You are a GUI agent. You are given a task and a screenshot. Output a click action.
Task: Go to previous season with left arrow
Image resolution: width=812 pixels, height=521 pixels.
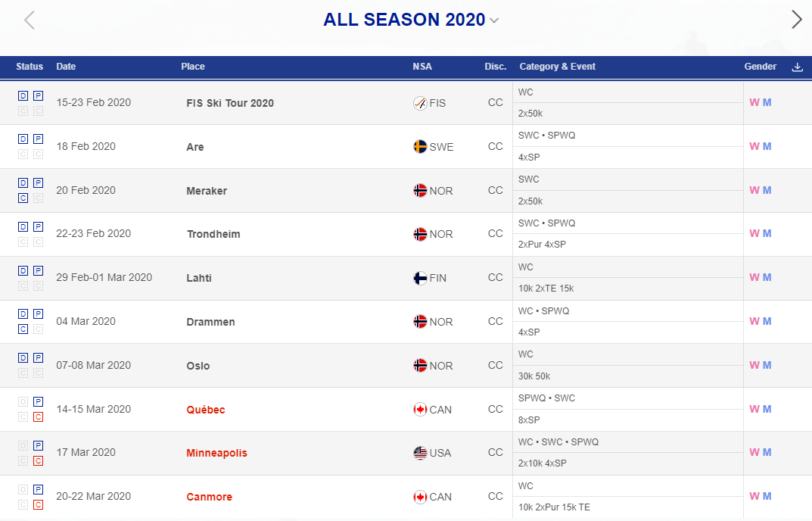[x=30, y=20]
